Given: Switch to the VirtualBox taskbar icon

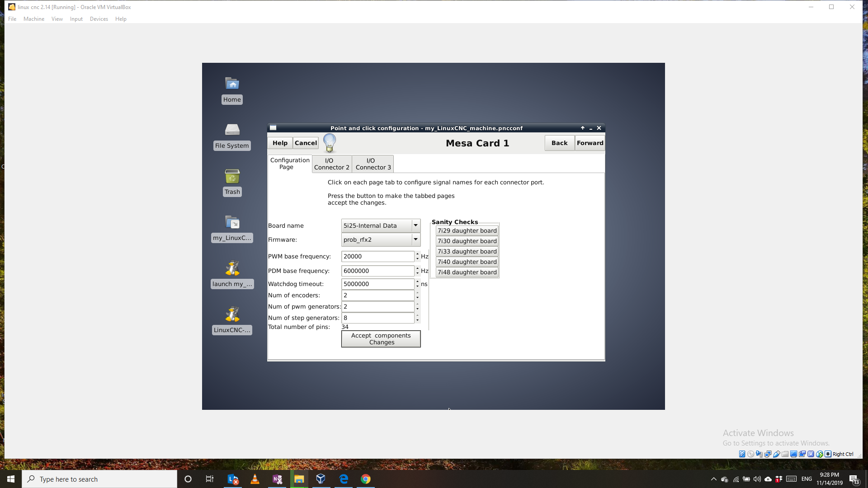Looking at the screenshot, I should [321, 479].
